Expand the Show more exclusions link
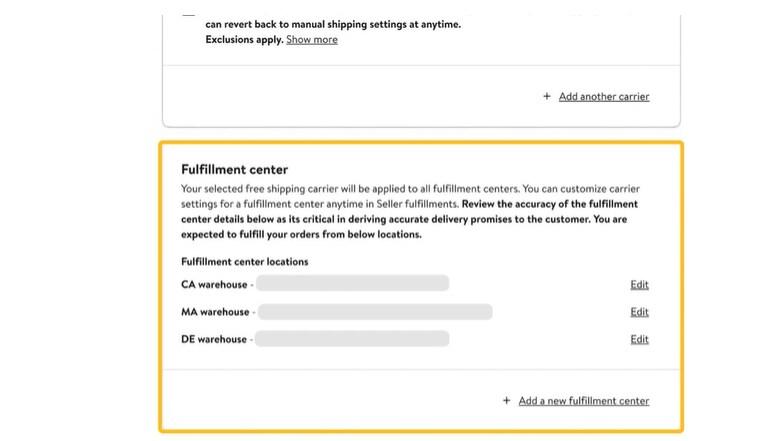 pyautogui.click(x=311, y=40)
